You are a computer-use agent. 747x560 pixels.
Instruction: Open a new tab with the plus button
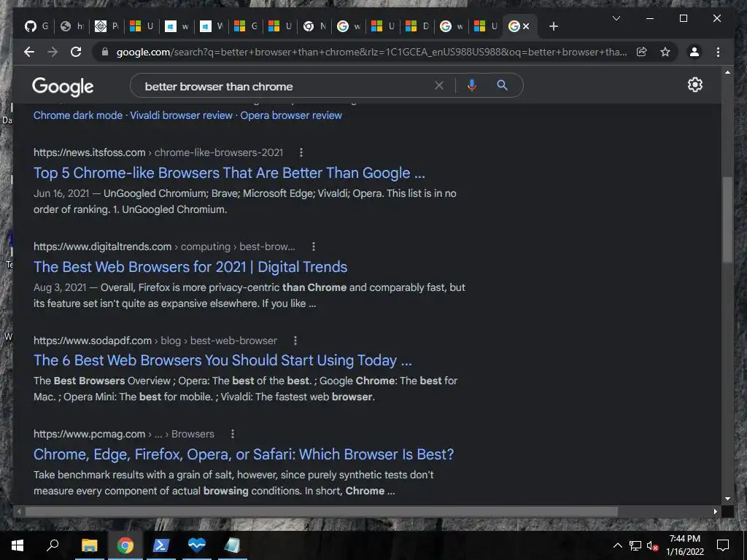(x=553, y=26)
